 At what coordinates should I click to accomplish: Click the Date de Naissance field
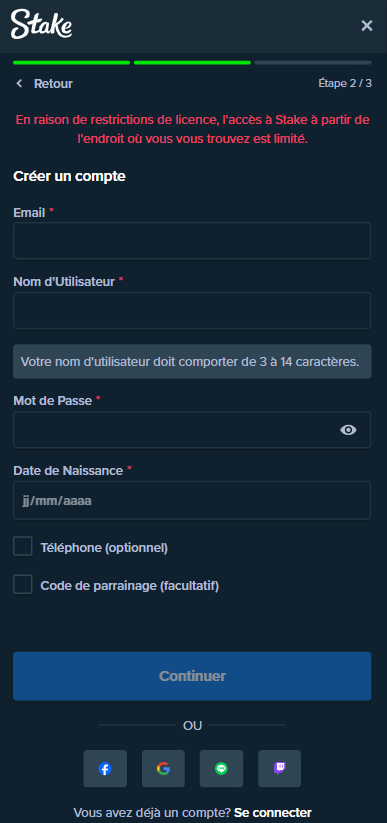pos(192,500)
